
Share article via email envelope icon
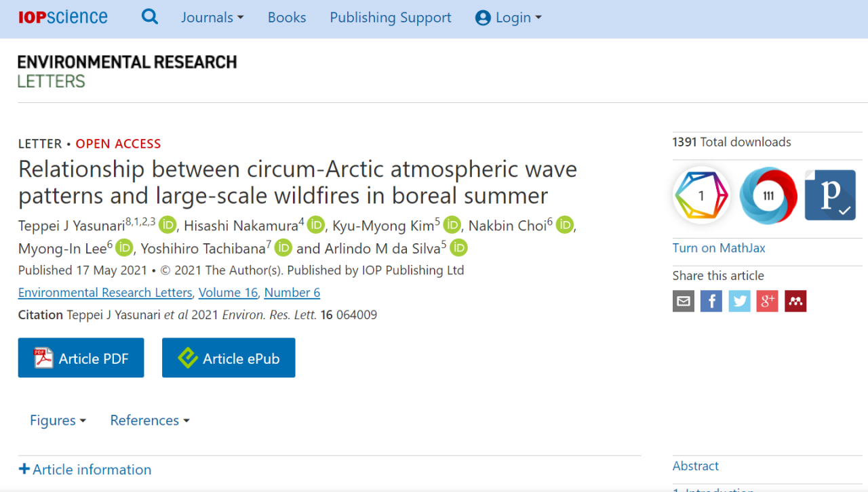(x=684, y=301)
